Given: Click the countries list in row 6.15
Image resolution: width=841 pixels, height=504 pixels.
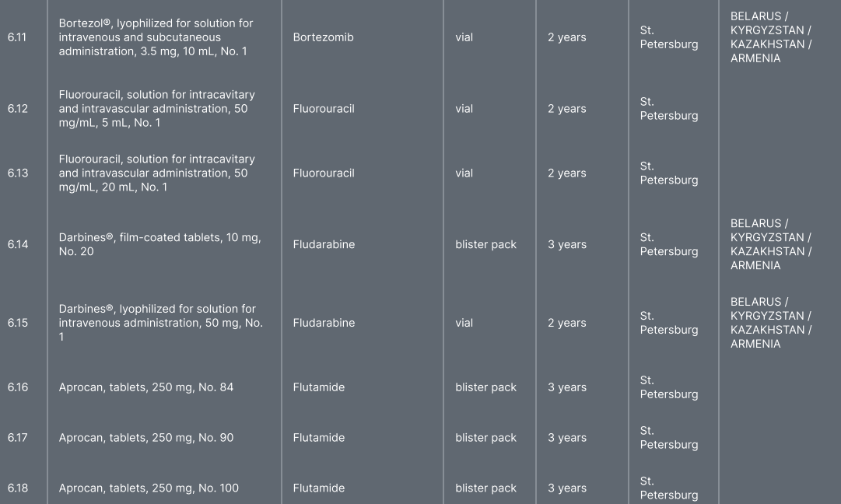Looking at the screenshot, I should click(x=770, y=323).
